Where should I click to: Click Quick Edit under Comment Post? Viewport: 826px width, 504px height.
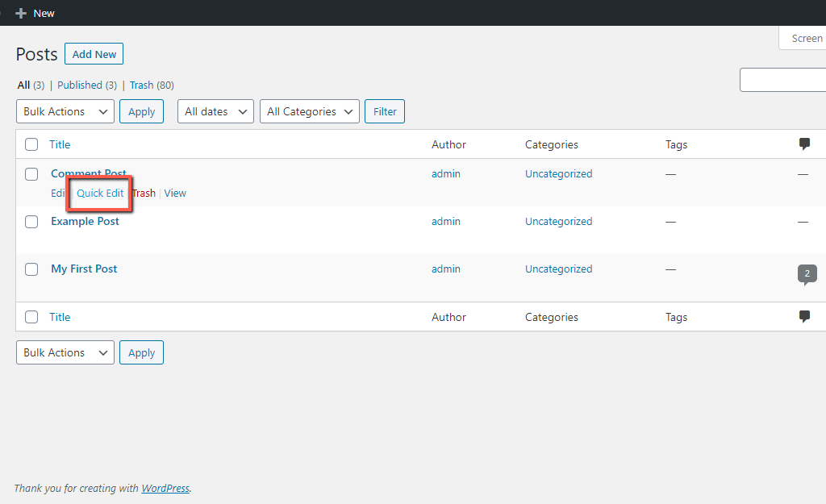pyautogui.click(x=100, y=194)
